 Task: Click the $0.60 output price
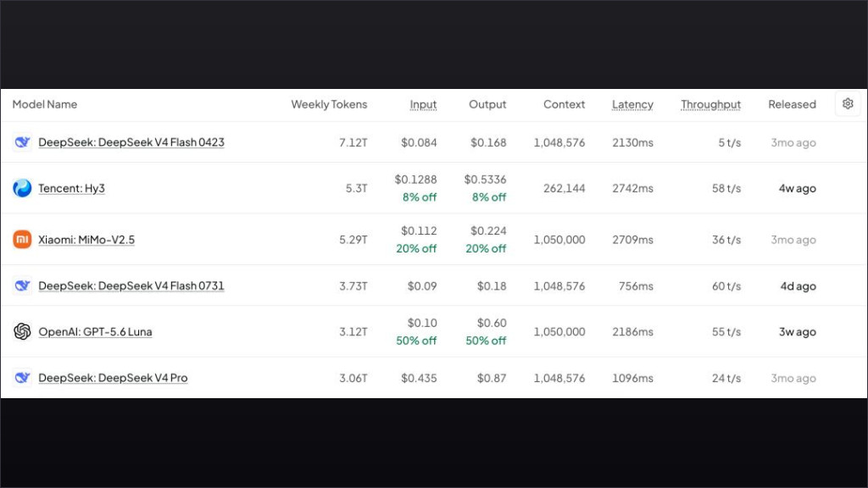(x=492, y=323)
